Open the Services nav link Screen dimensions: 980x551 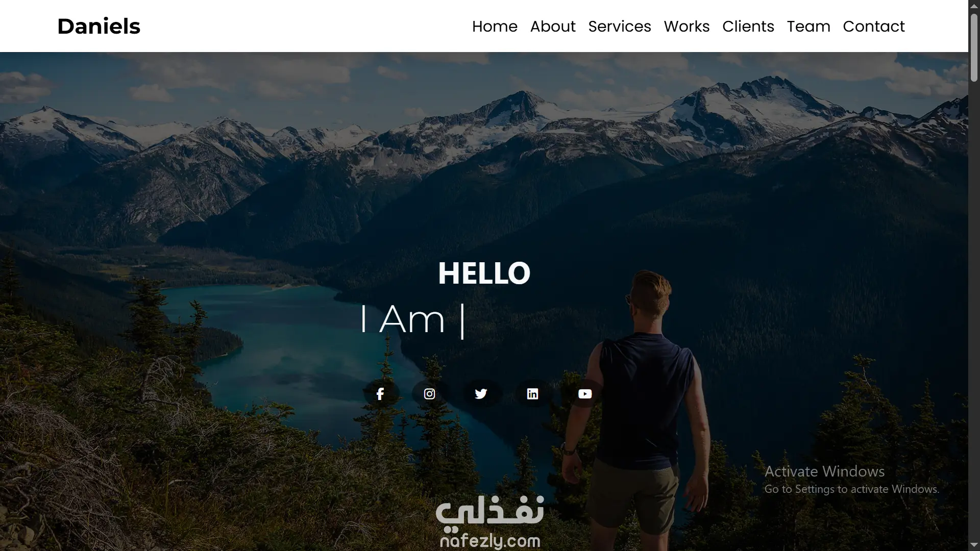pyautogui.click(x=620, y=26)
